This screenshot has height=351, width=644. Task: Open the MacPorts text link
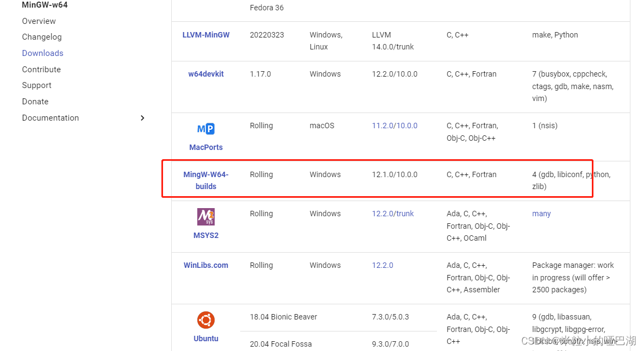pyautogui.click(x=206, y=147)
